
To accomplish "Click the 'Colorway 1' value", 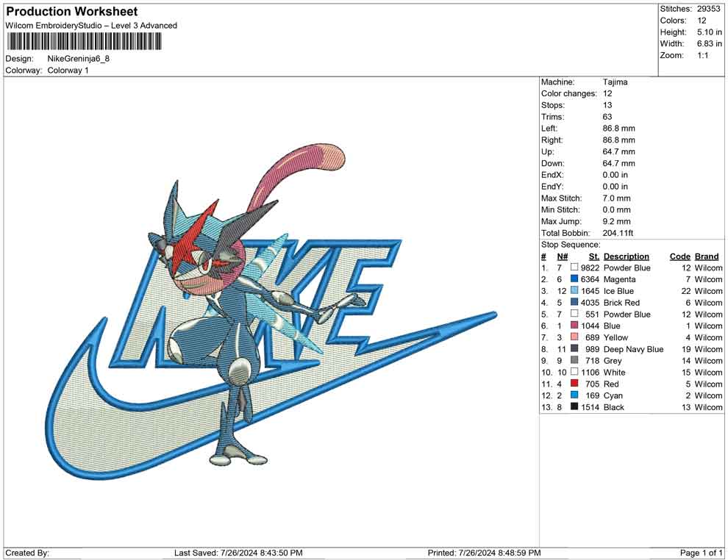I will point(68,71).
